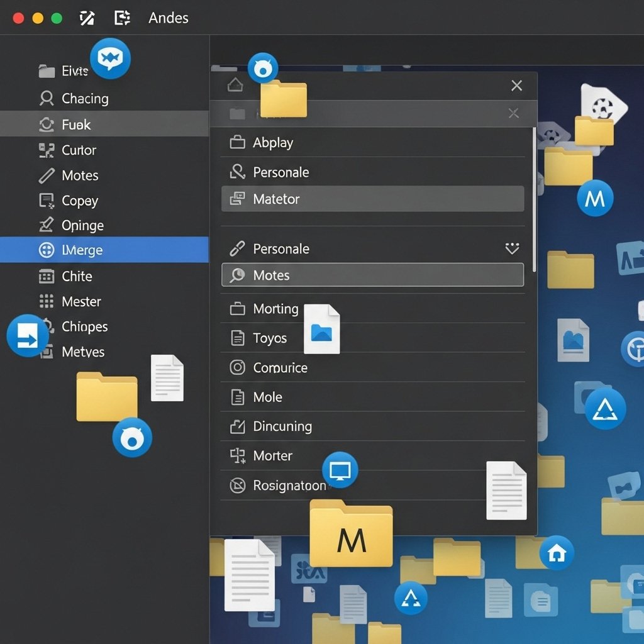644x644 pixels.
Task: Click the yellow folder labeled M
Action: [351, 533]
